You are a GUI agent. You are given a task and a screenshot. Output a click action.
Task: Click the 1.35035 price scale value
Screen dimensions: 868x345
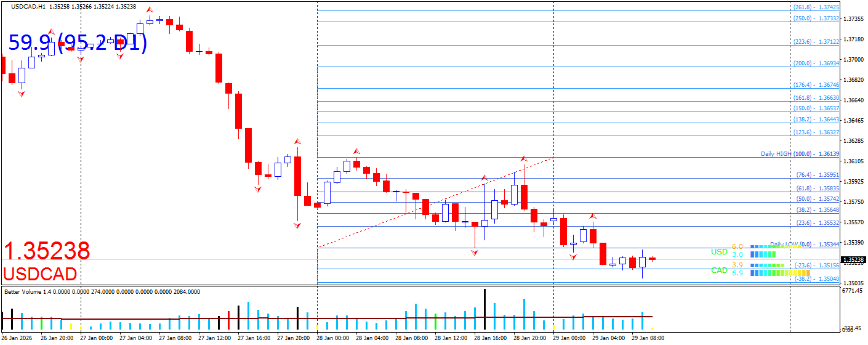(854, 283)
